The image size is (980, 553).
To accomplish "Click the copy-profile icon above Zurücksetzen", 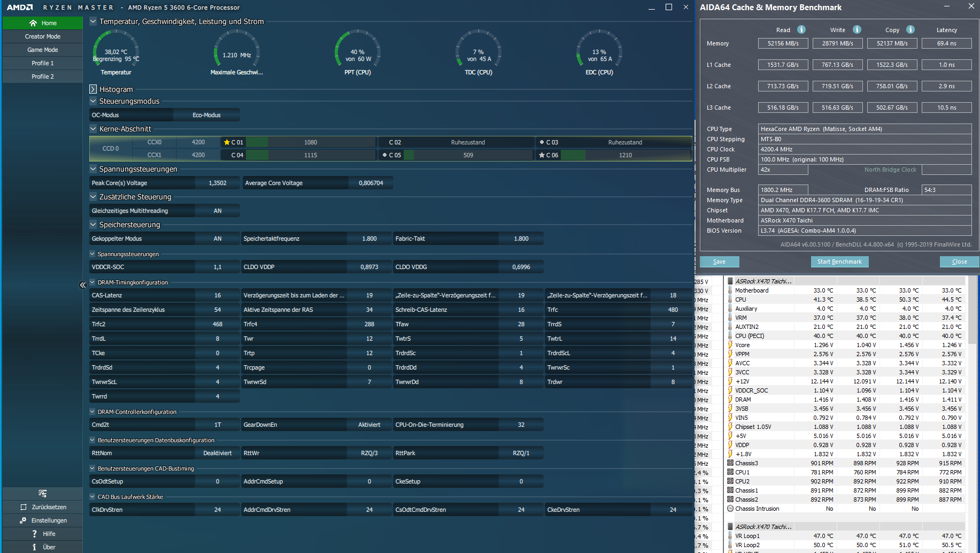I will [43, 493].
